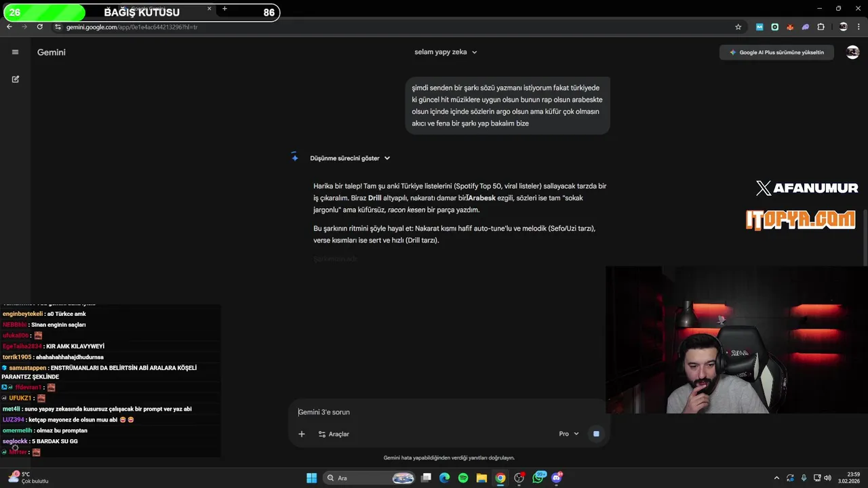This screenshot has height=488, width=868.
Task: Click the user prompt message bubble
Action: (507, 106)
